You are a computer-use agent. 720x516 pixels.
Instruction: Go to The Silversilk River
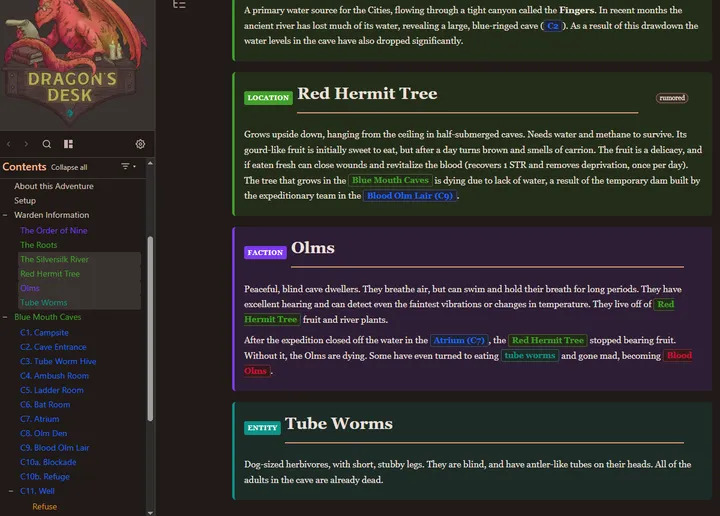click(54, 259)
